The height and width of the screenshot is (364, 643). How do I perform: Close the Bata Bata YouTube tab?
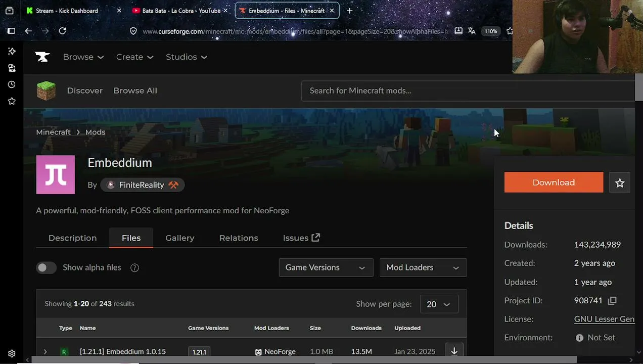[225, 11]
